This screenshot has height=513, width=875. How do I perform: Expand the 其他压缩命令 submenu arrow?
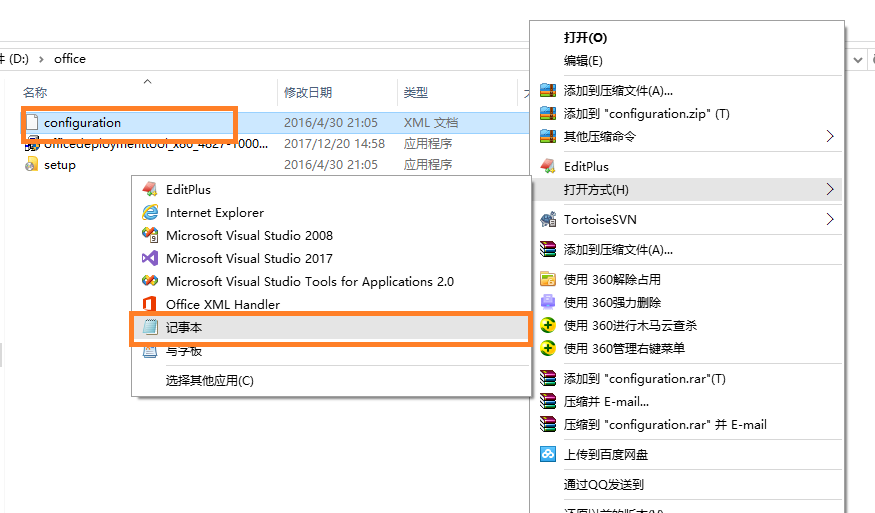point(830,136)
